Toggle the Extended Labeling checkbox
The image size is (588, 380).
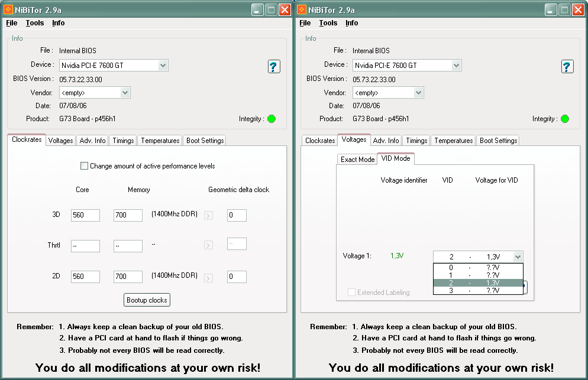[351, 293]
